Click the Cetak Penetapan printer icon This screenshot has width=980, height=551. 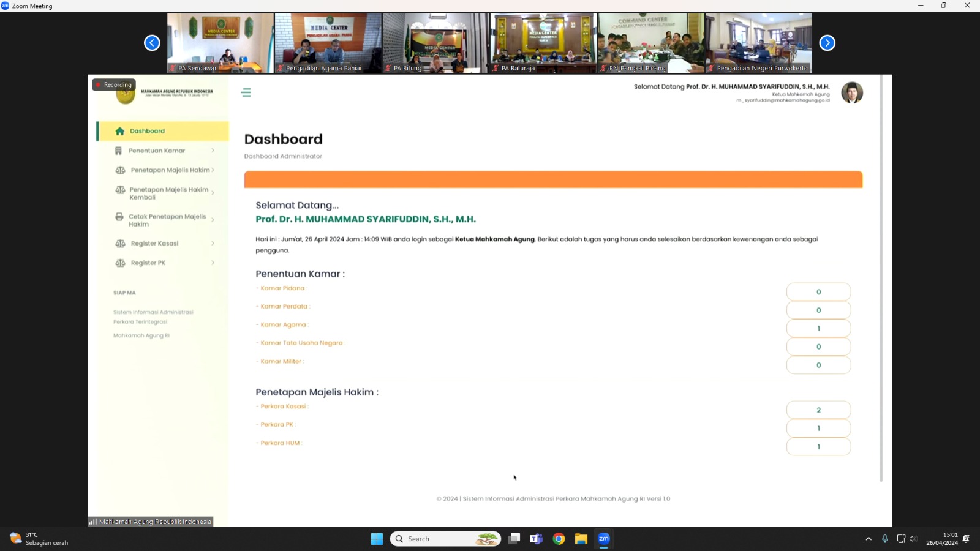pos(119,217)
